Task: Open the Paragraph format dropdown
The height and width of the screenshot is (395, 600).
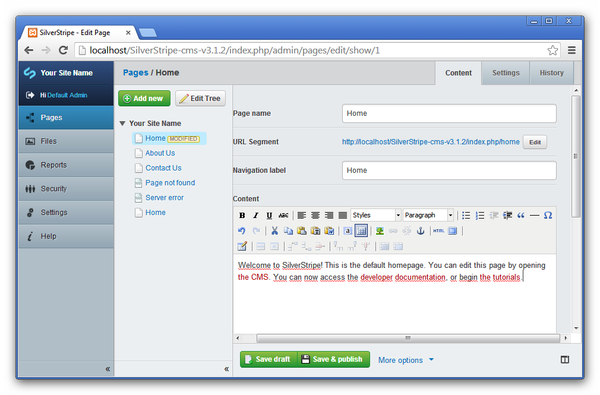Action: (428, 215)
